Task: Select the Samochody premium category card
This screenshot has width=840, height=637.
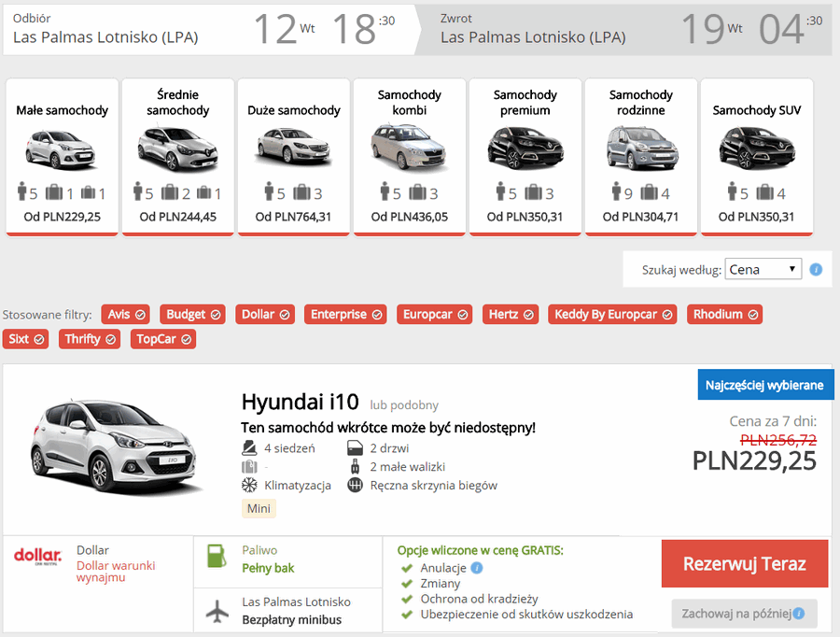Action: pos(525,157)
